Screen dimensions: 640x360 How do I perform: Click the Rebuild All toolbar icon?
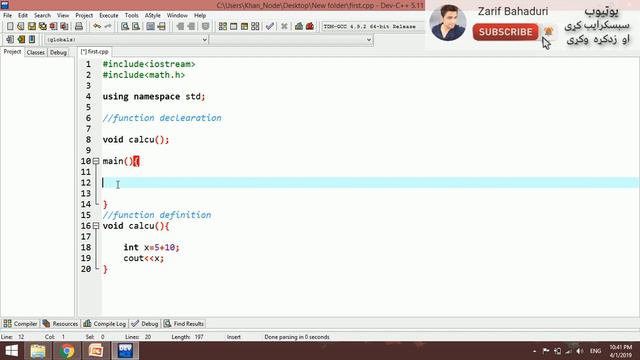click(255, 27)
